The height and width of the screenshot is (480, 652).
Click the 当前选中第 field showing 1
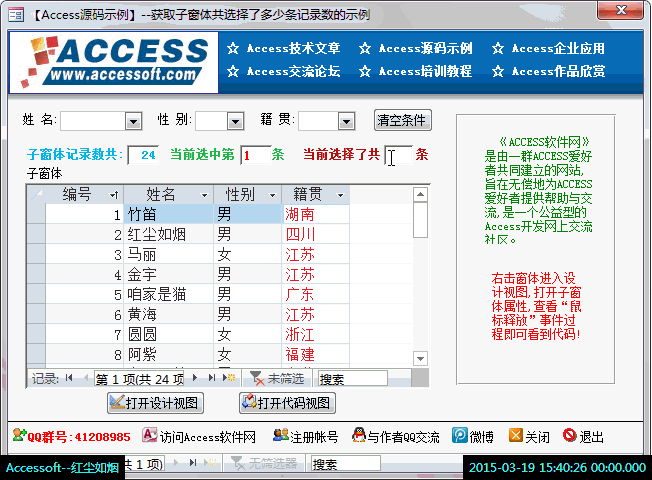[x=256, y=155]
